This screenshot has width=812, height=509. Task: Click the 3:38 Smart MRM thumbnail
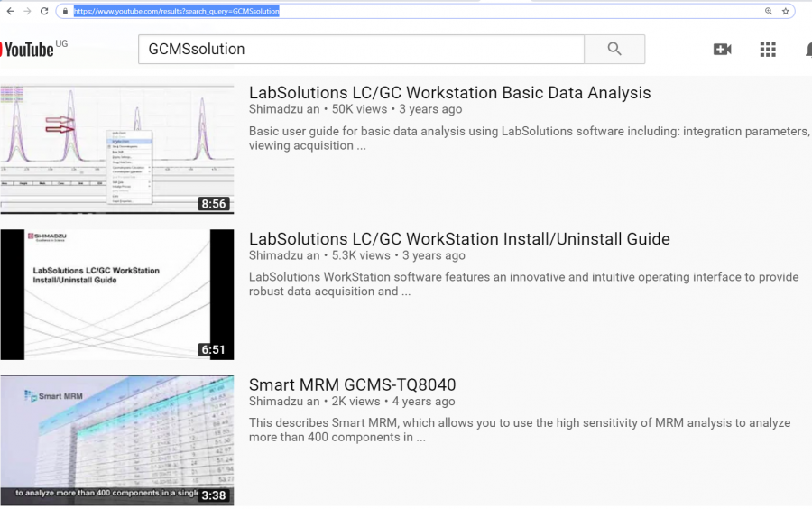pos(117,440)
